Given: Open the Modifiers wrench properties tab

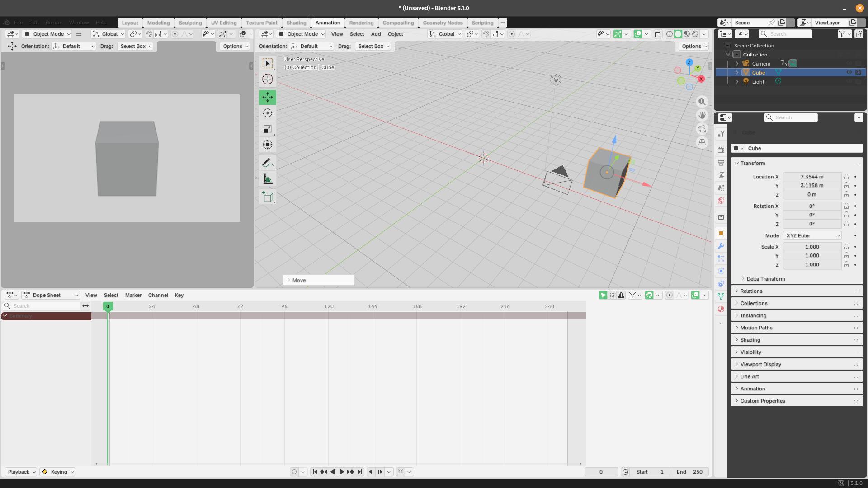Looking at the screenshot, I should [721, 246].
